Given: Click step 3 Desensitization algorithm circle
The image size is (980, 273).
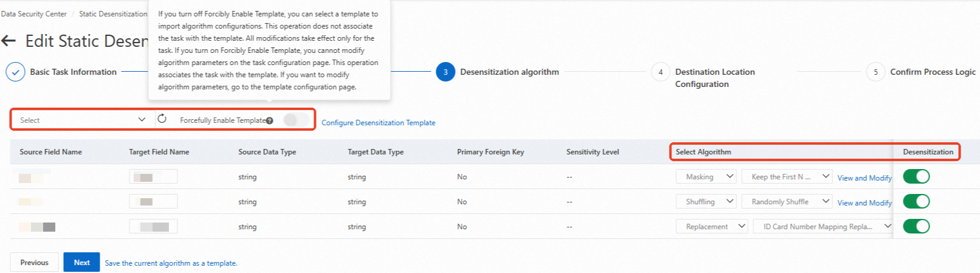Looking at the screenshot, I should [445, 72].
